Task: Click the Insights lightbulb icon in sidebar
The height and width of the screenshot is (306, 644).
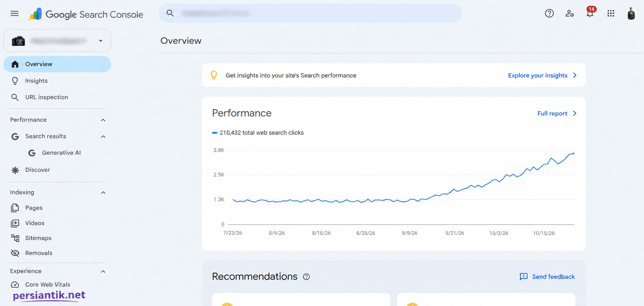Action: coord(15,81)
